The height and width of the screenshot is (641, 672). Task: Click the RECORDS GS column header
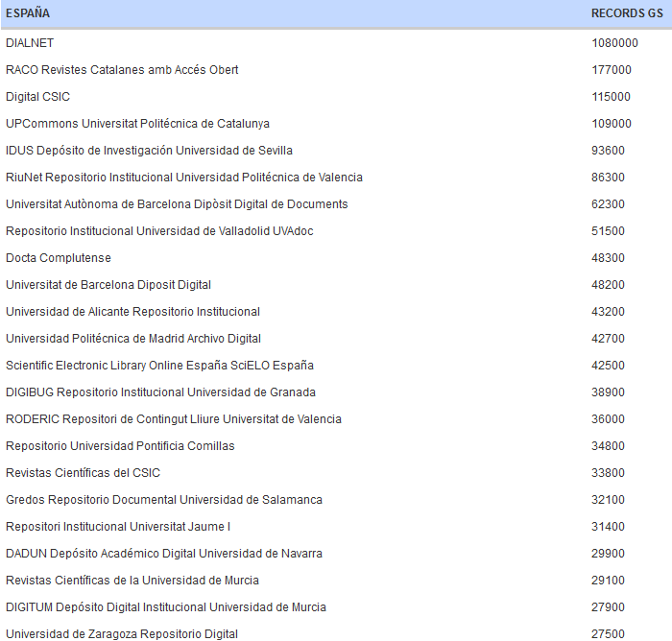(x=627, y=13)
